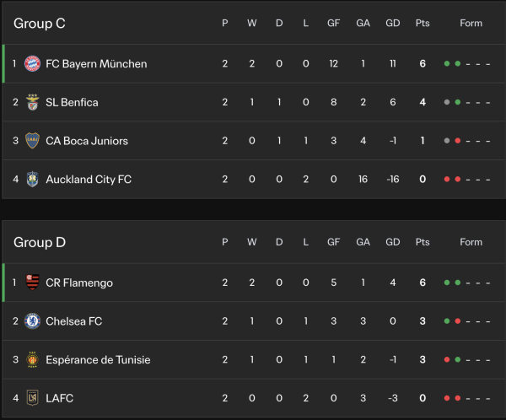Click Flamengo's first green form dot
Image resolution: width=506 pixels, height=420 pixels.
tap(447, 283)
